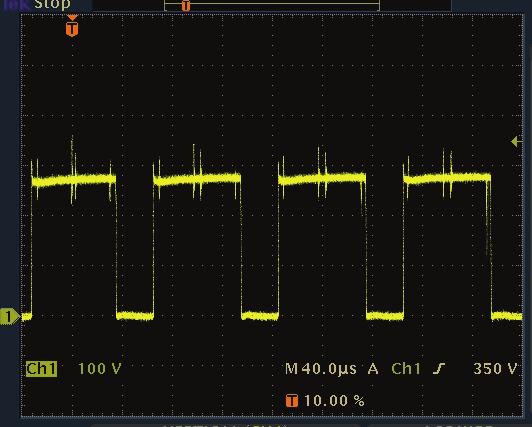Click the partial Tek logo at top-left
Screen dimensions: 532x427
point(13,4)
